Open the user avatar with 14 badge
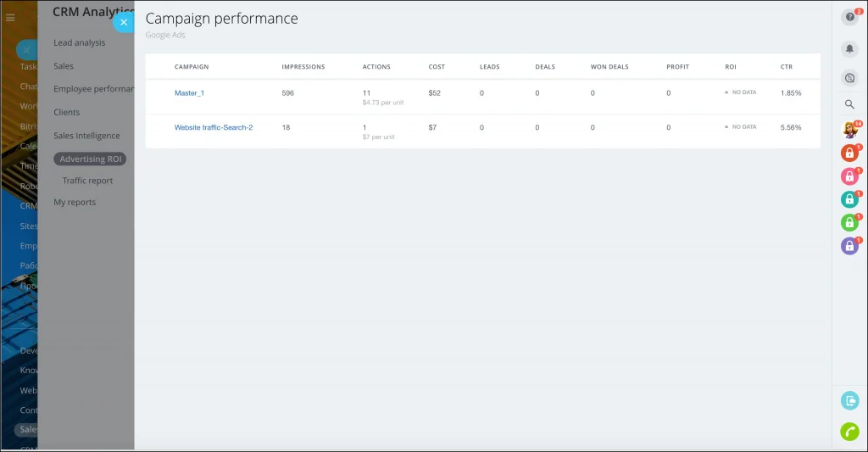The image size is (868, 452). tap(849, 130)
